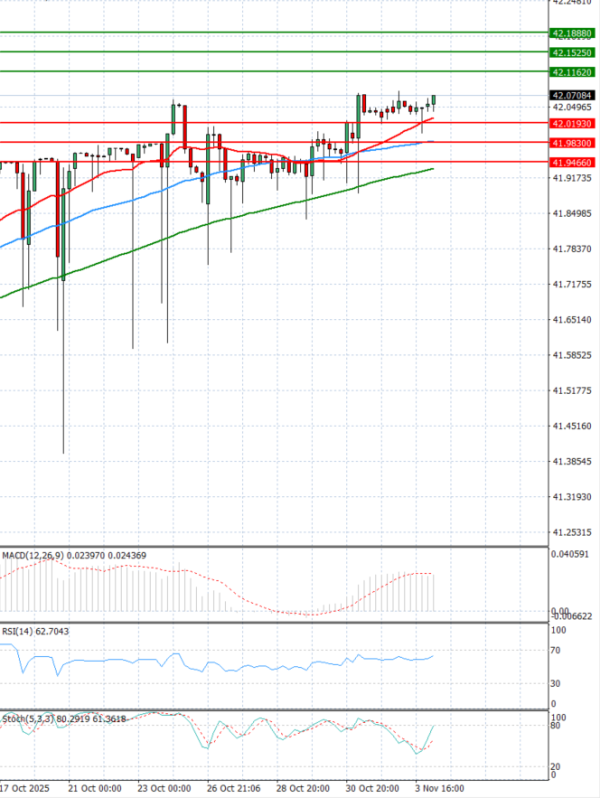Select the 42.15250 green resistance level label
This screenshot has width=600, height=798.
pos(572,52)
